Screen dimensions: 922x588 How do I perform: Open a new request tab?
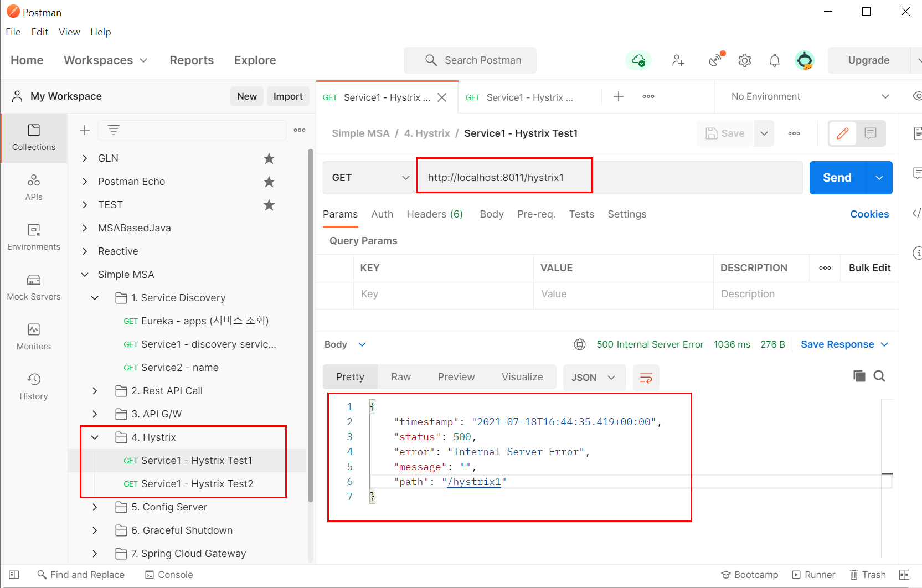click(x=619, y=96)
